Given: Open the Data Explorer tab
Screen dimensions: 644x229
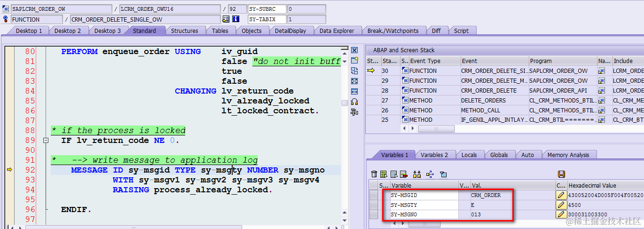Looking at the screenshot, I should 337,31.
